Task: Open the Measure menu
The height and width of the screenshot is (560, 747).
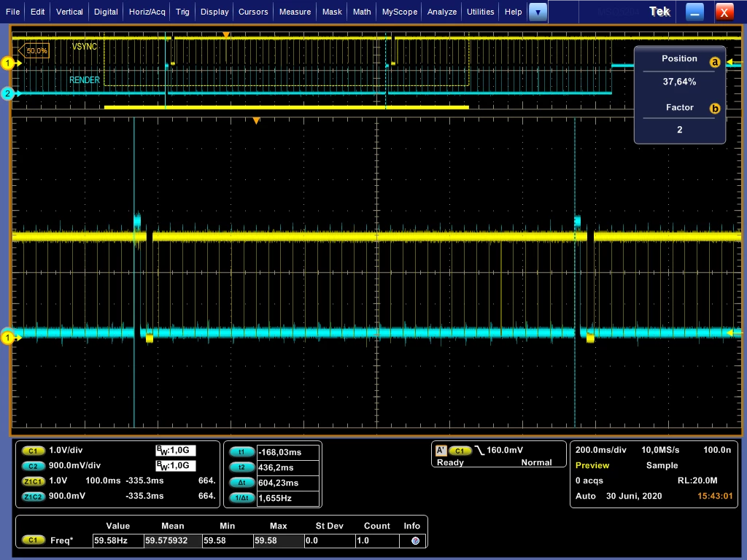Action: point(295,12)
